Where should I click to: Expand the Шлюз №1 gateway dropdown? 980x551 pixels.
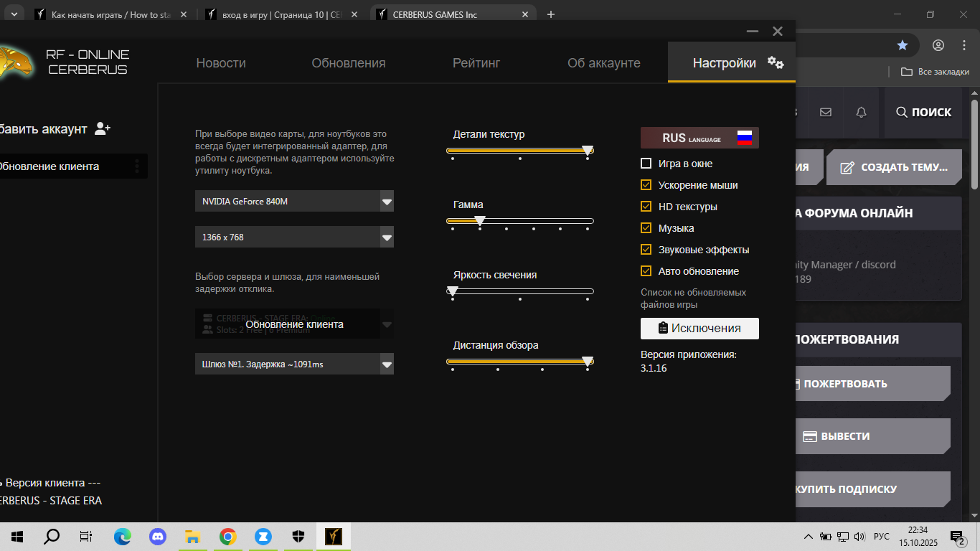(x=387, y=364)
